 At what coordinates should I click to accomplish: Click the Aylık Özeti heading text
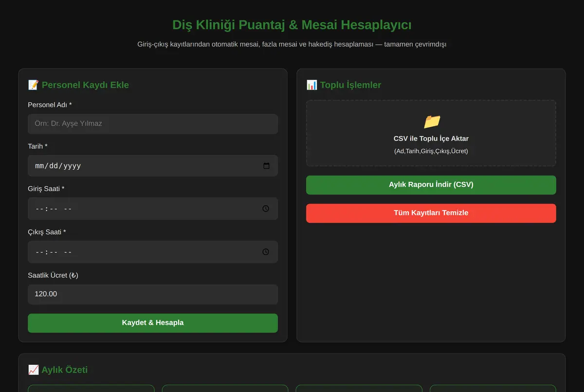(x=65, y=370)
